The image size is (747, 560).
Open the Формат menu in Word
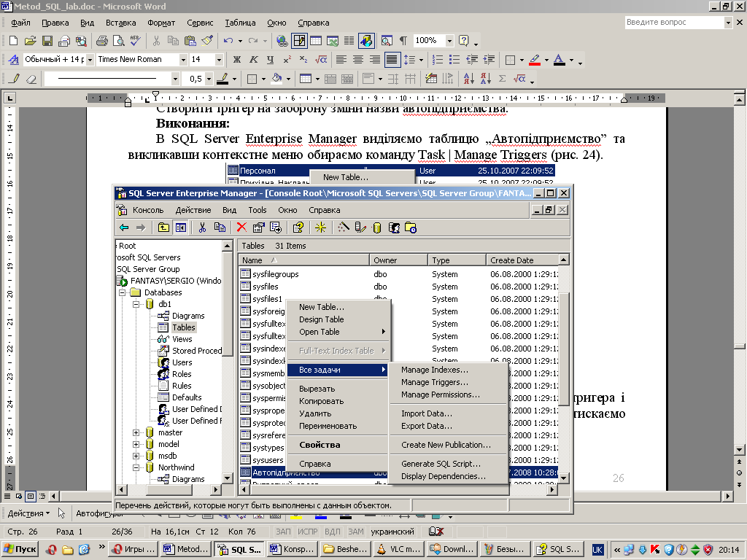[x=161, y=23]
